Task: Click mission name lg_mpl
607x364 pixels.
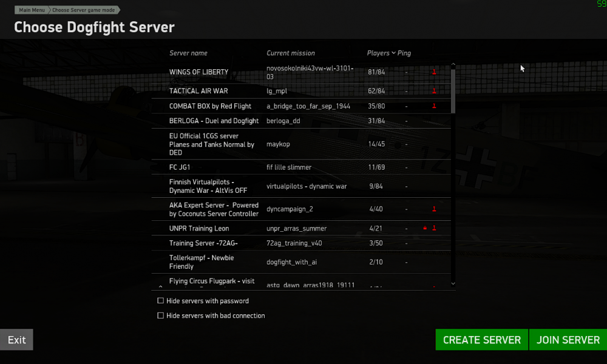Action: [x=276, y=91]
